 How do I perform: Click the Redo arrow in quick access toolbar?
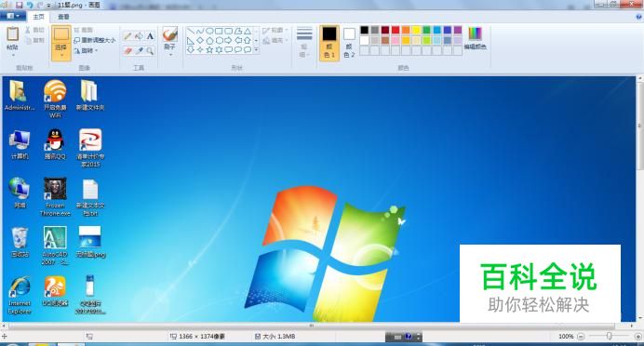pos(40,5)
